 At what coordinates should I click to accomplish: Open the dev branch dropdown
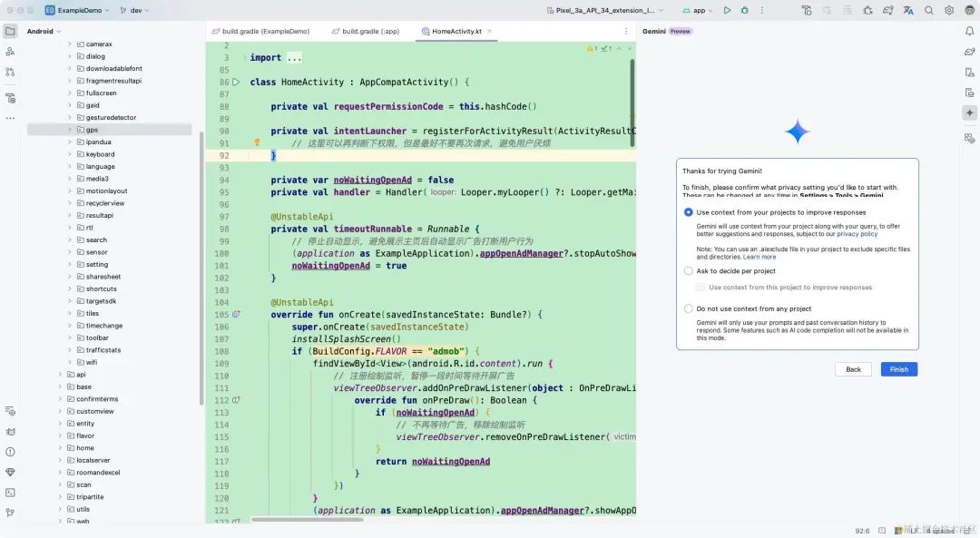[x=134, y=10]
